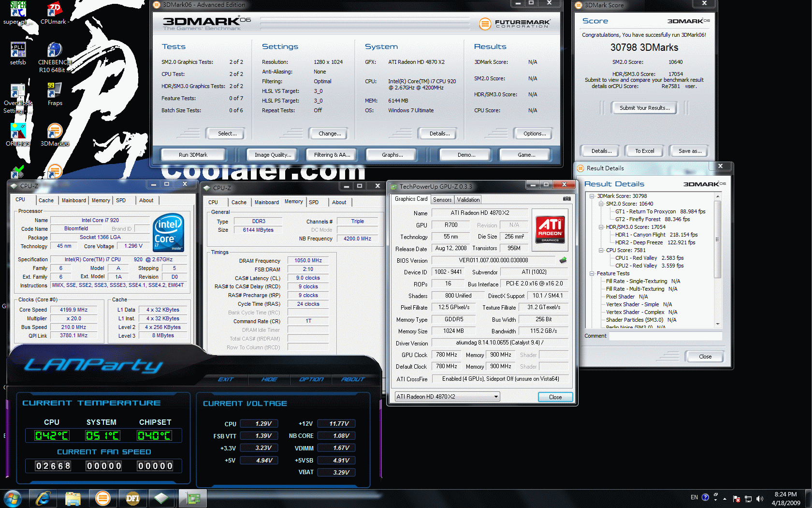Image resolution: width=812 pixels, height=508 pixels.
Task: Click Save as... button in score window
Action: pos(690,151)
